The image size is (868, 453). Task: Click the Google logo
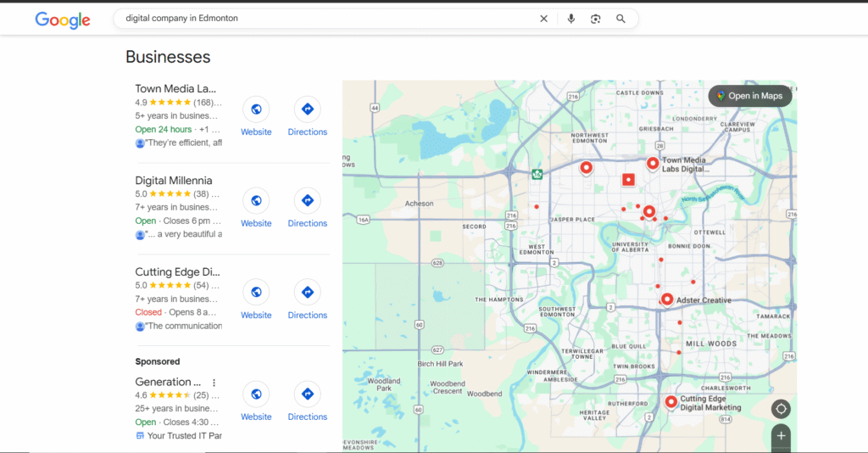pyautogui.click(x=63, y=20)
